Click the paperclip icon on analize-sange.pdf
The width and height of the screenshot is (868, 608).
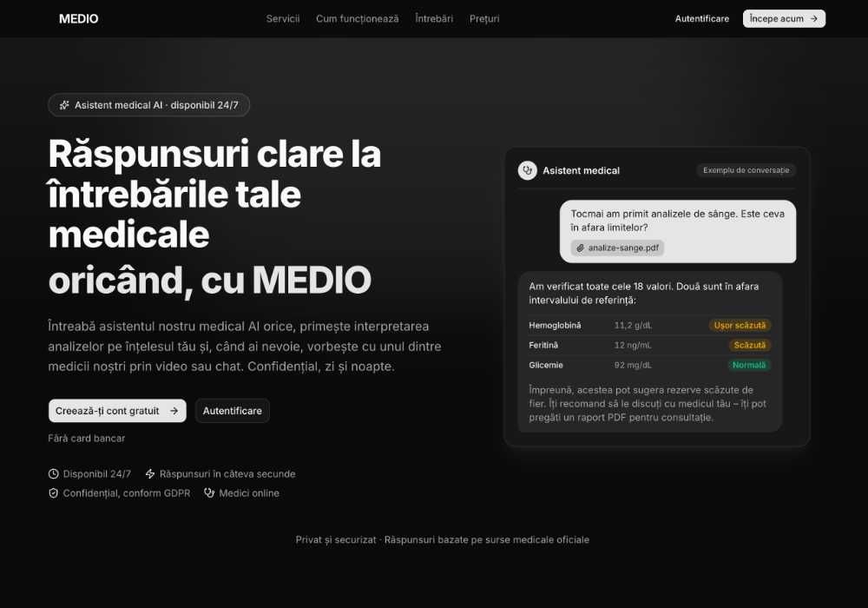point(580,248)
